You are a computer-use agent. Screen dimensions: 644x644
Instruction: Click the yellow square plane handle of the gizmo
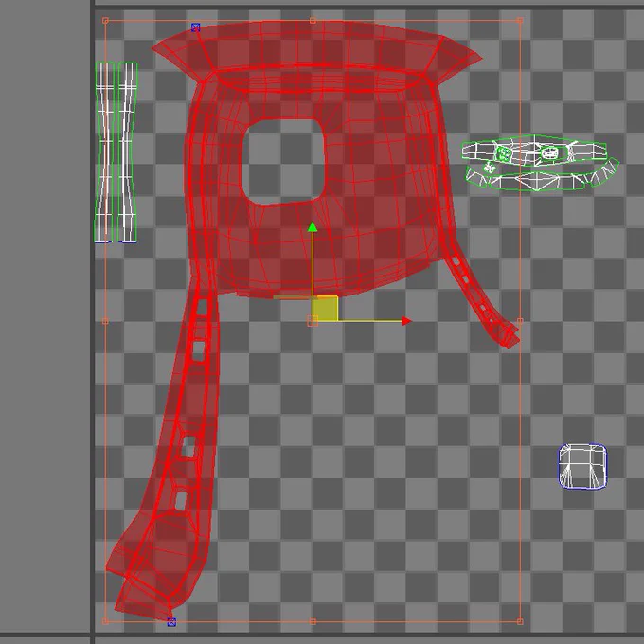point(325,308)
